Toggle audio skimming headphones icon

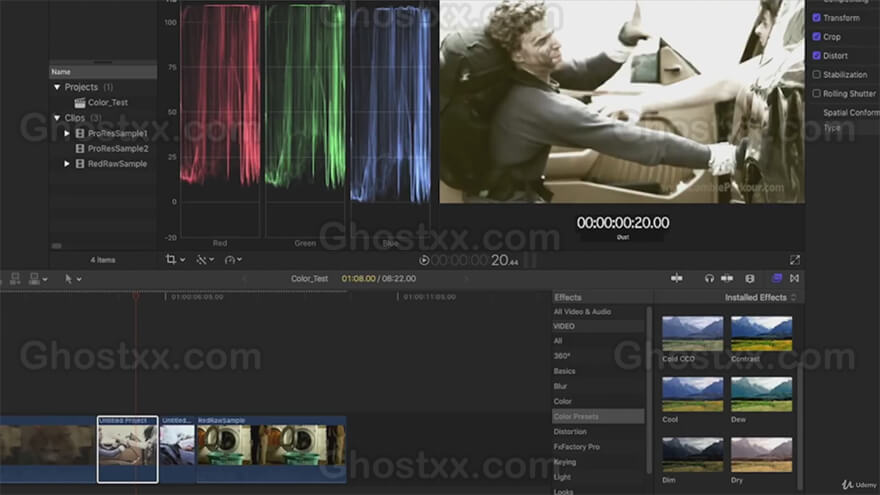click(709, 278)
